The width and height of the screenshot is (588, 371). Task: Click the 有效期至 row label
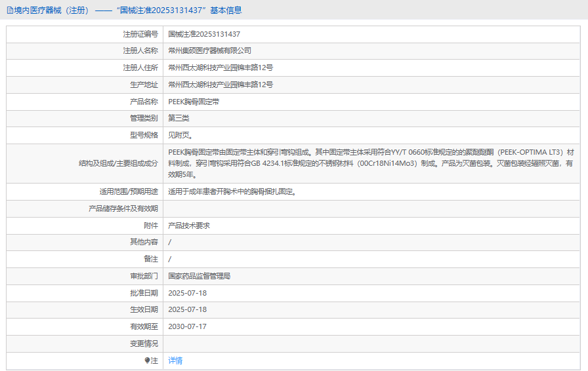pyautogui.click(x=144, y=326)
